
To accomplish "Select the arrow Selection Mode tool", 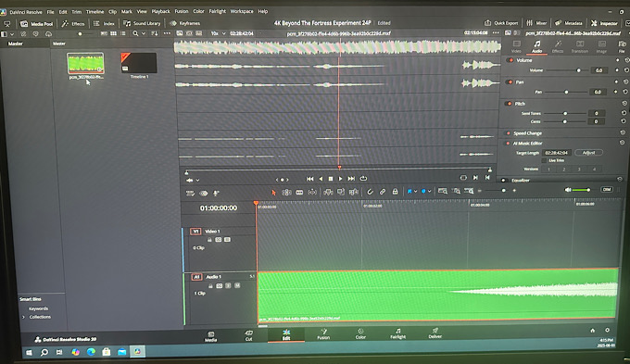I will (273, 193).
